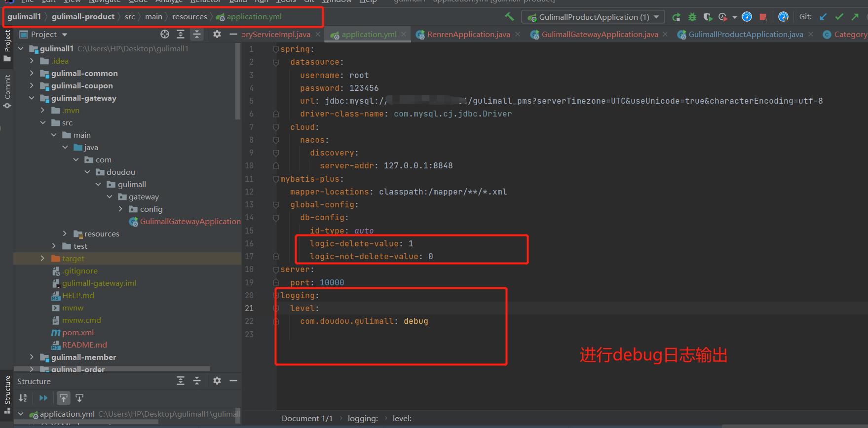
Task: Expand gulimall-common module
Action: tap(32, 73)
